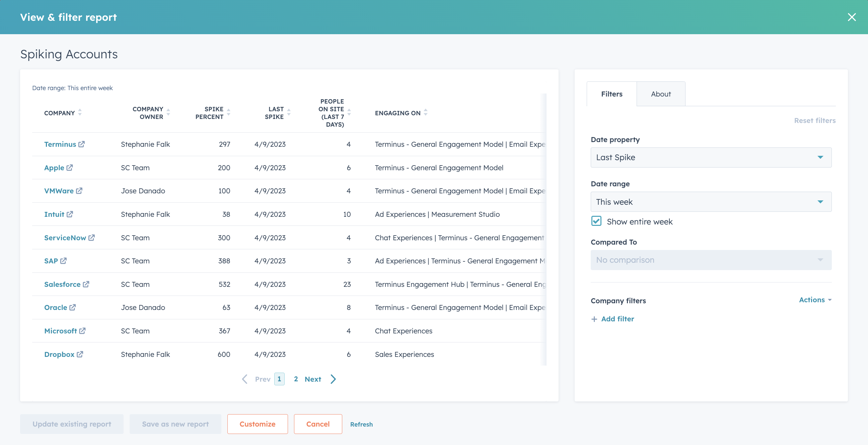Click people on site value 23
The width and height of the screenshot is (868, 445).
[x=347, y=284]
